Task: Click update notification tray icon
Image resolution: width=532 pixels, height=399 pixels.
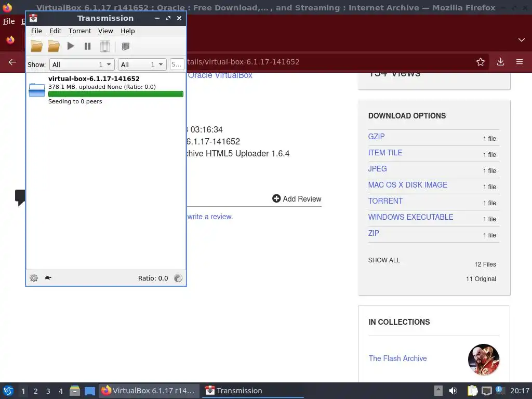Action: 499,390
